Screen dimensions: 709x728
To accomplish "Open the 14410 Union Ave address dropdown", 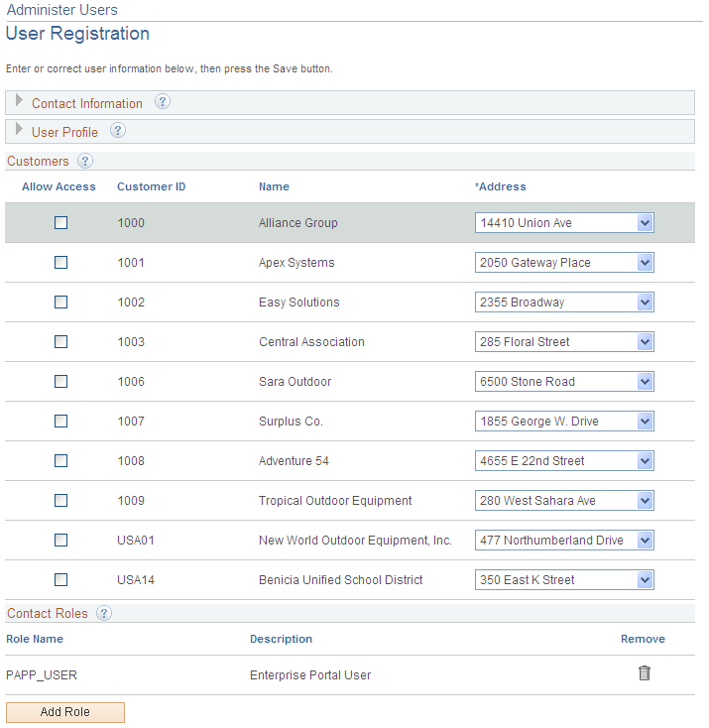I will click(564, 223).
